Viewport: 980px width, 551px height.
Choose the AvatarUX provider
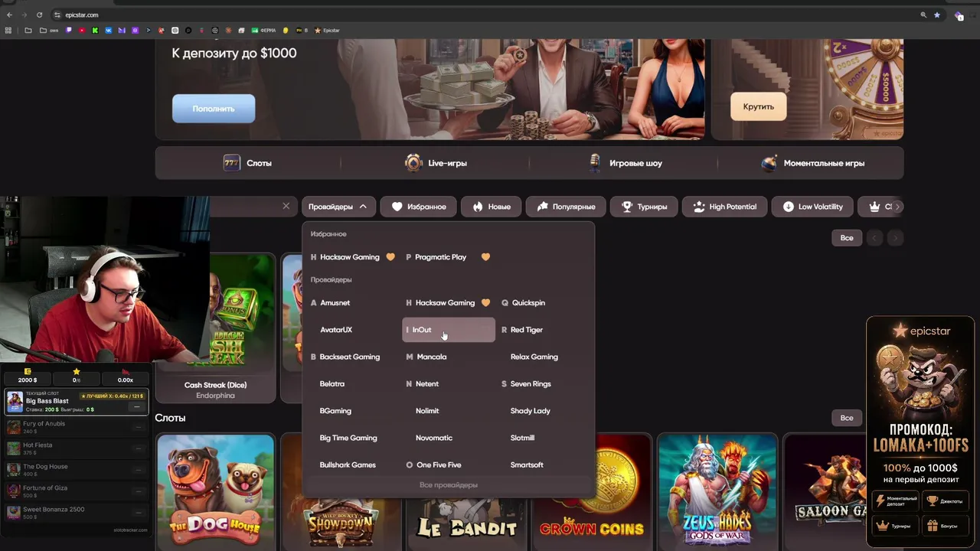point(336,330)
